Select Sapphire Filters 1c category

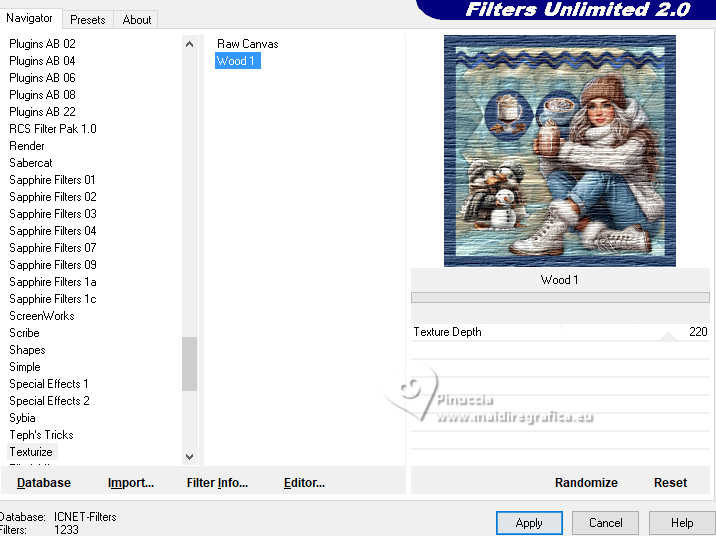click(x=53, y=299)
